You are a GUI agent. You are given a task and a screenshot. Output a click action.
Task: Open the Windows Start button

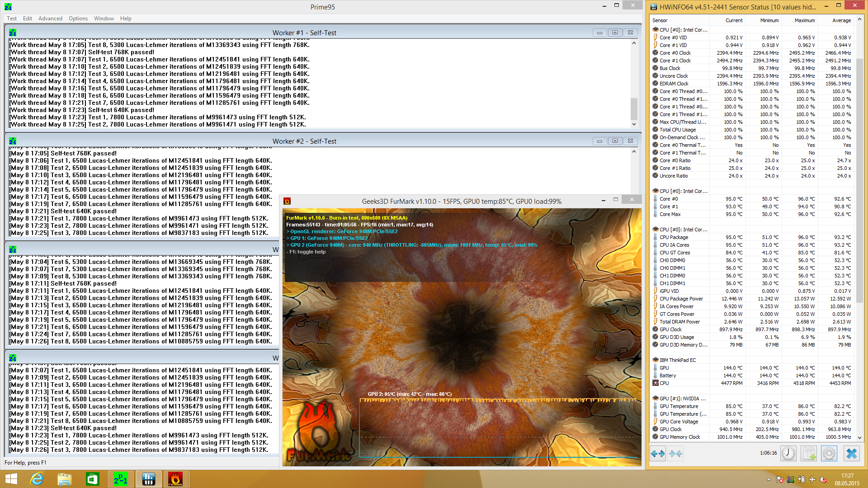tap(11, 479)
